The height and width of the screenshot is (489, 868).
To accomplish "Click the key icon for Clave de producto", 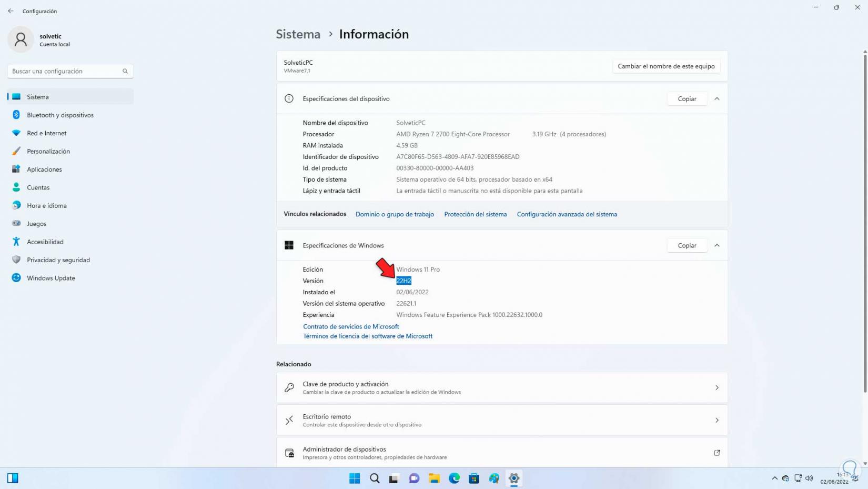I will (x=289, y=388).
